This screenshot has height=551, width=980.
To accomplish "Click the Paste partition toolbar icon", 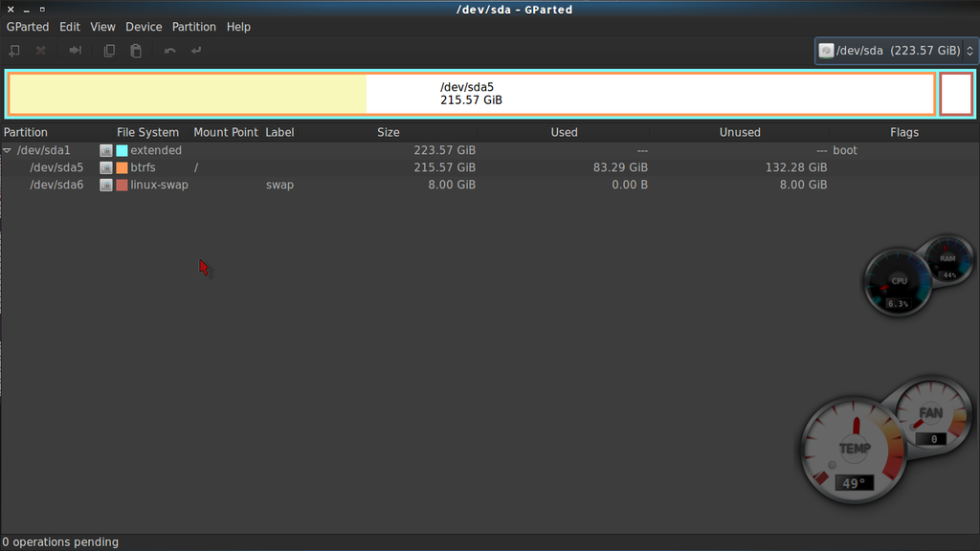I will pyautogui.click(x=136, y=51).
